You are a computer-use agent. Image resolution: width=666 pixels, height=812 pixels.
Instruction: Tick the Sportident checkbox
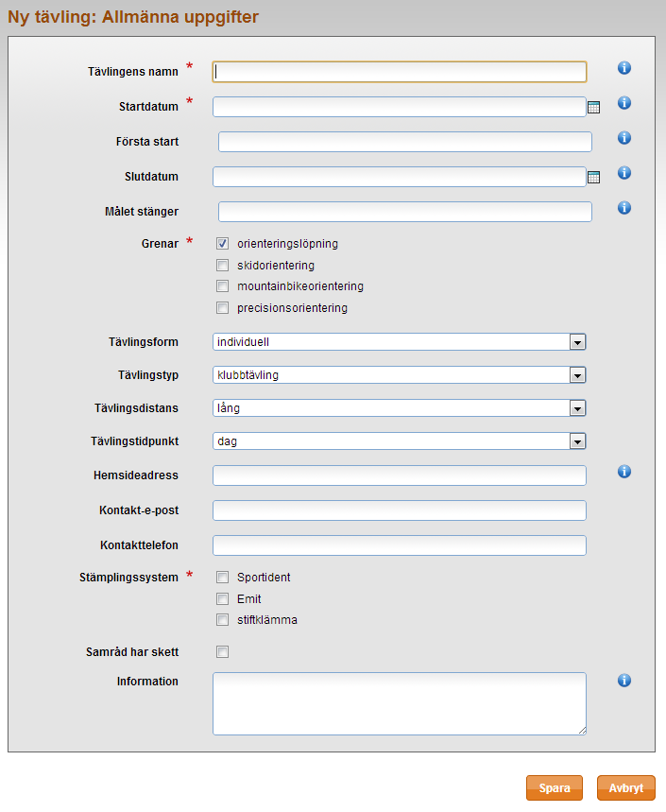pyautogui.click(x=223, y=577)
